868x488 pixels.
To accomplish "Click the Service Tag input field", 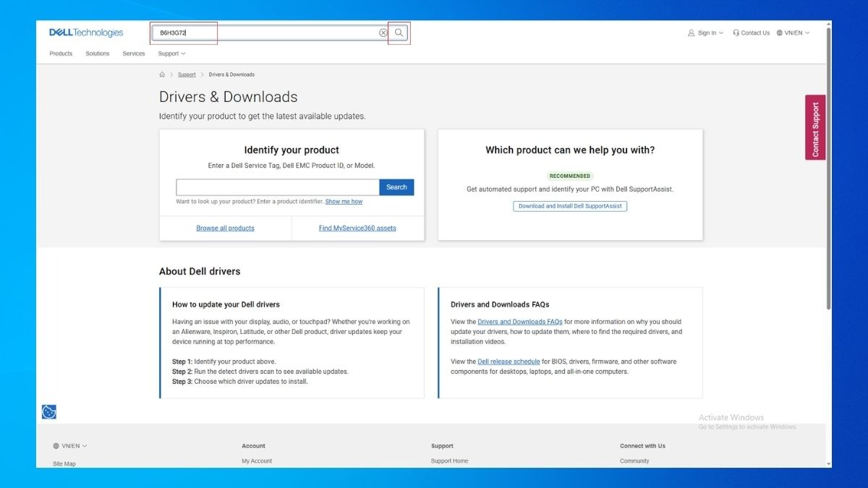I will (278, 187).
